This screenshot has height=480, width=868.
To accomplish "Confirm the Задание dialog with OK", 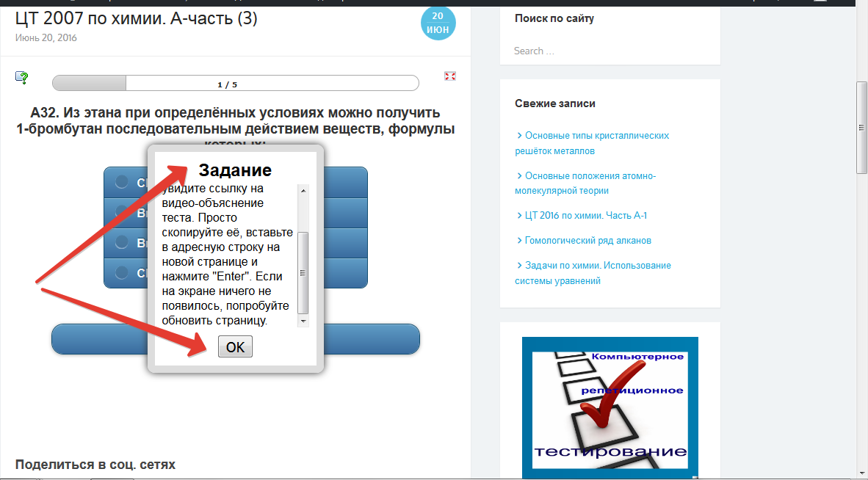I will [235, 346].
